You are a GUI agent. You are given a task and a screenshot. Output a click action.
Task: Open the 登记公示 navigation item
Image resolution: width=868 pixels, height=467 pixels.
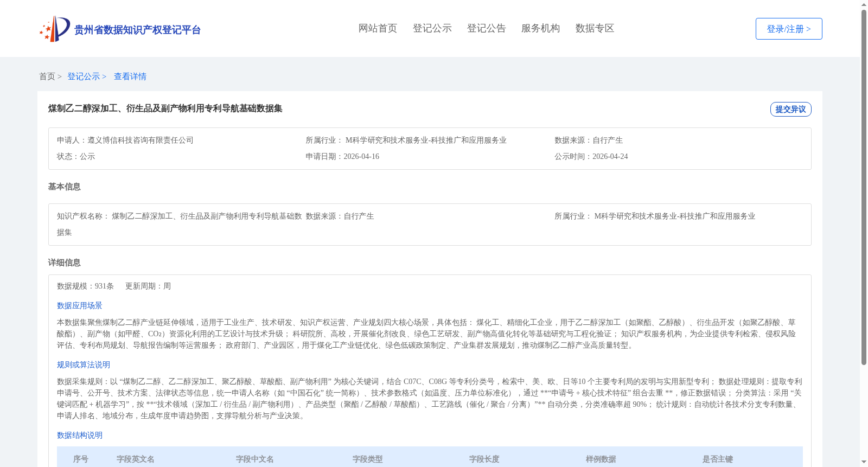pos(432,28)
